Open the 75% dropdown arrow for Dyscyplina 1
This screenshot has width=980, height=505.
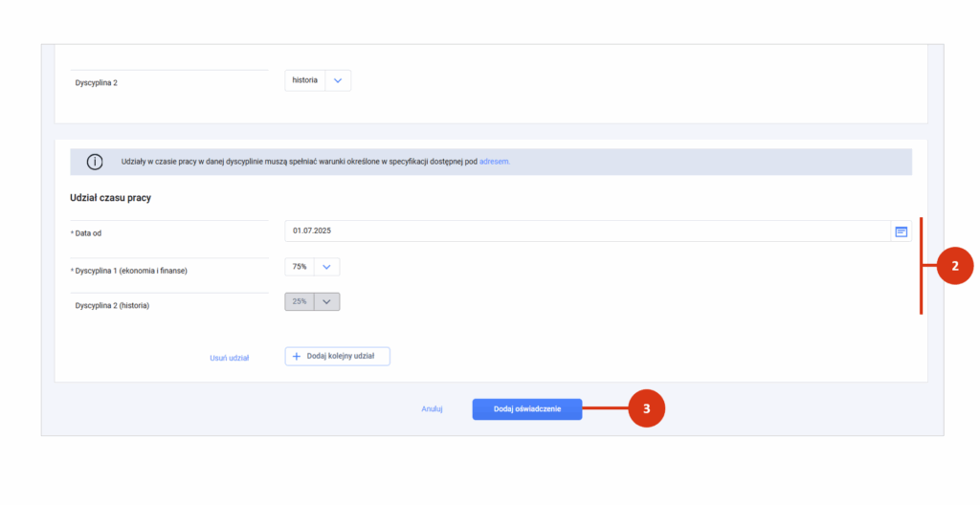pyautogui.click(x=326, y=267)
